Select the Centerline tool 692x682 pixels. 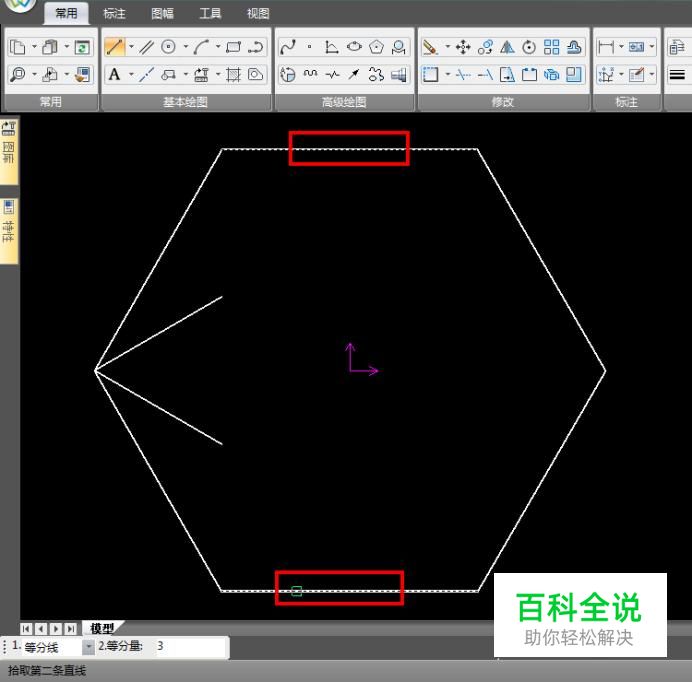click(x=146, y=75)
